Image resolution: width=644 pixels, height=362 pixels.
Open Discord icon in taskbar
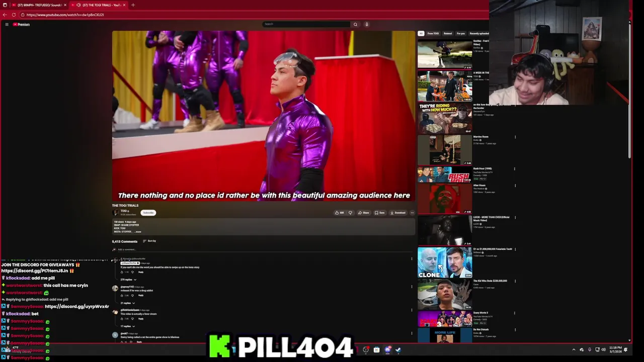(387, 350)
